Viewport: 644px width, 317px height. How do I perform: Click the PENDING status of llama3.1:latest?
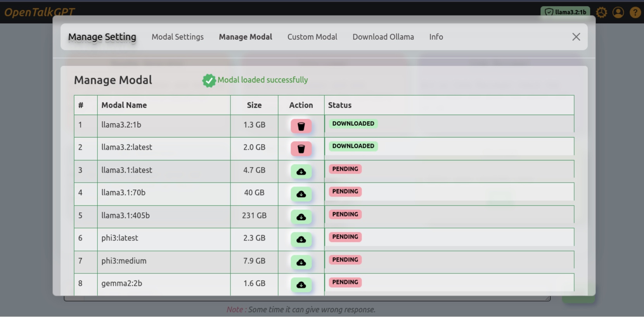(x=345, y=169)
